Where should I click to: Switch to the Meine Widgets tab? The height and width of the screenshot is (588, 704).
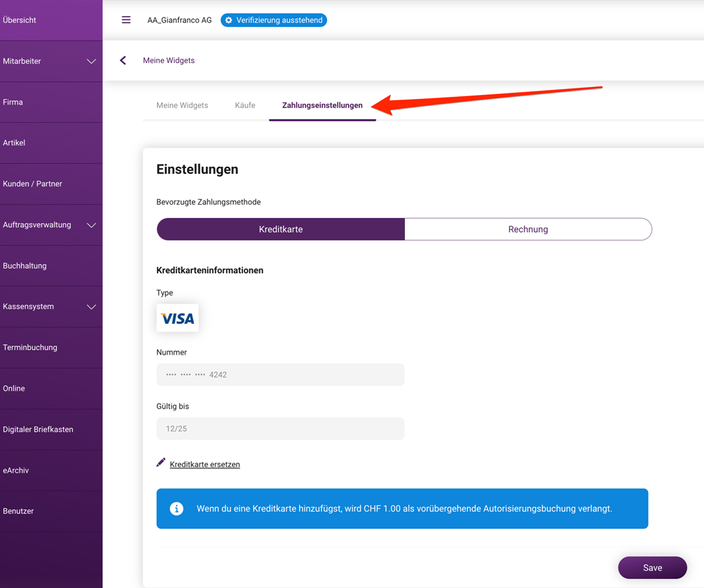click(182, 105)
